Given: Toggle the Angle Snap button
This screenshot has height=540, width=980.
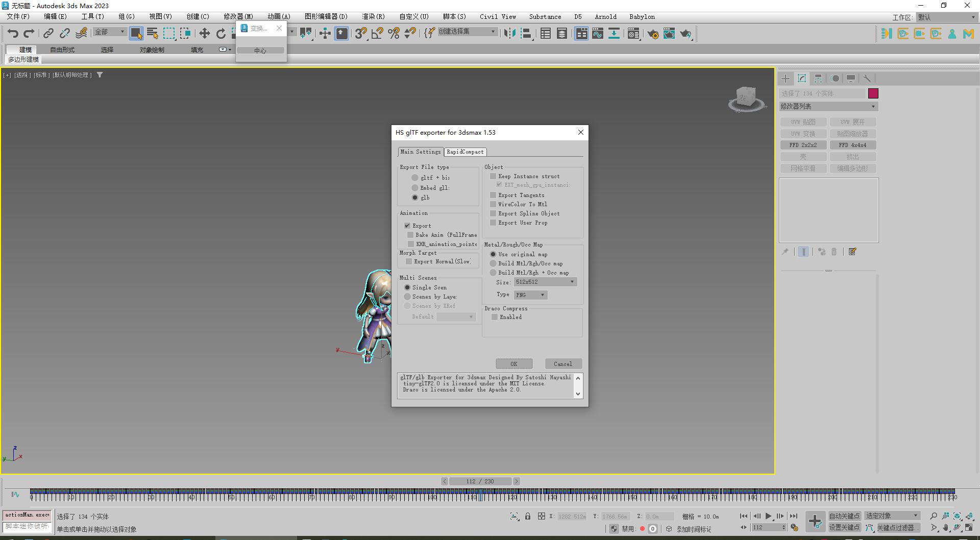Looking at the screenshot, I should (377, 34).
